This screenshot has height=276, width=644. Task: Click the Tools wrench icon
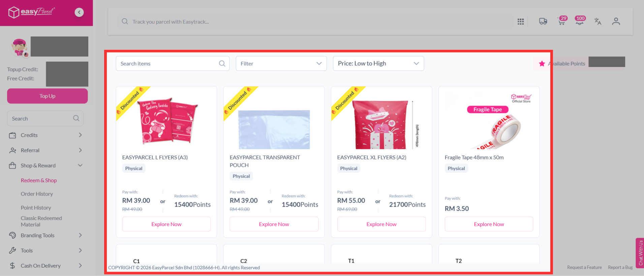click(x=12, y=250)
